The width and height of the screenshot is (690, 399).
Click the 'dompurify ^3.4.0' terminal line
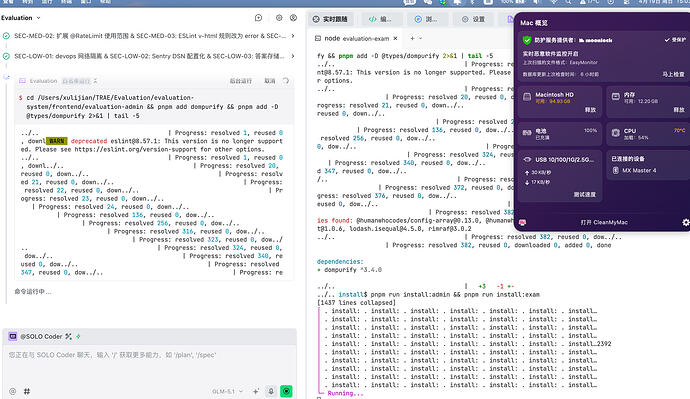[349, 270]
